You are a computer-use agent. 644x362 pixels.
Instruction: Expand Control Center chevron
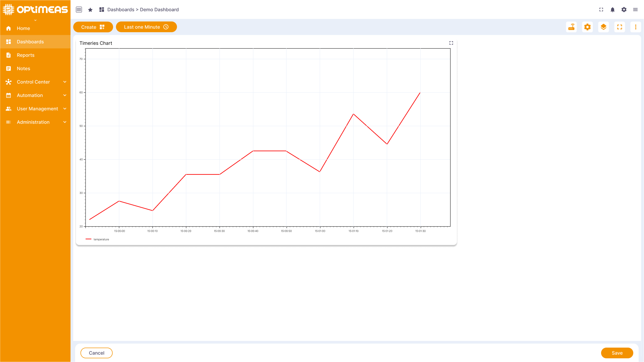tap(65, 82)
